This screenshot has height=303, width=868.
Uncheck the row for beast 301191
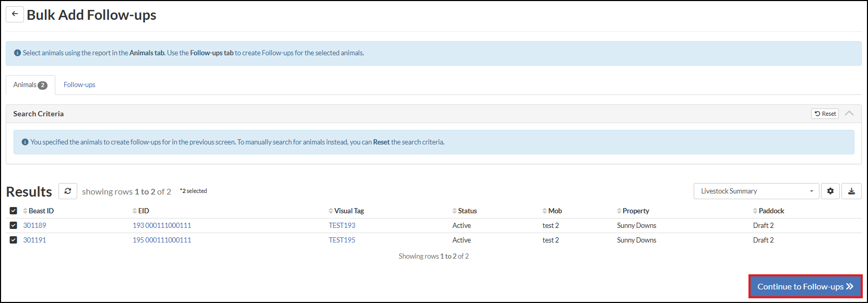pos(14,240)
